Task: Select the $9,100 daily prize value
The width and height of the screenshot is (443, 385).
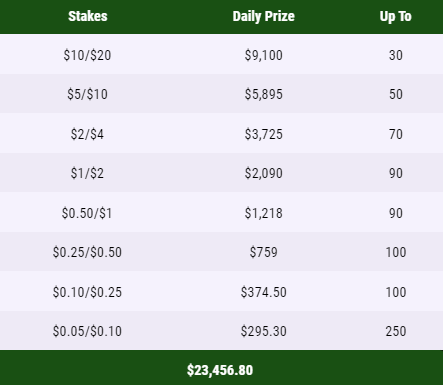Action: coord(263,55)
